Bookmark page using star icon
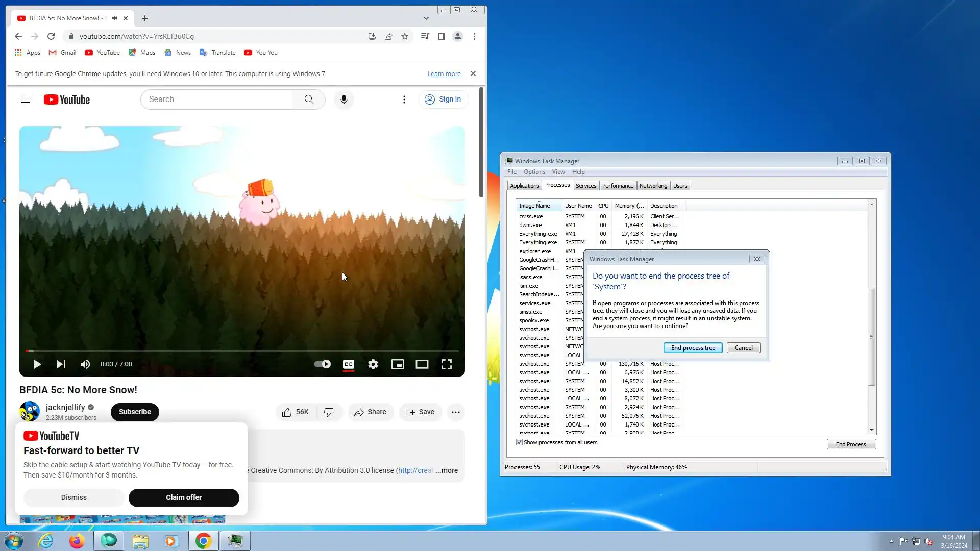This screenshot has height=551, width=980. pyautogui.click(x=405, y=36)
